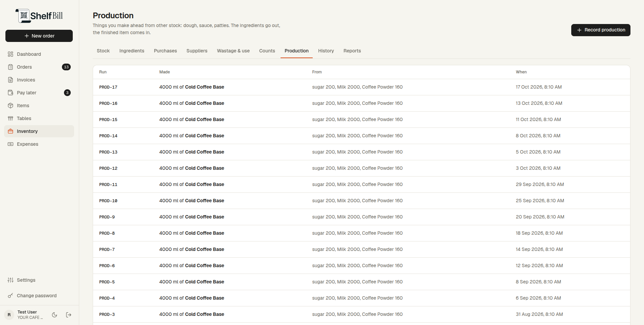Image resolution: width=644 pixels, height=325 pixels.
Task: Click the user avatar R
Action: (x=9, y=315)
